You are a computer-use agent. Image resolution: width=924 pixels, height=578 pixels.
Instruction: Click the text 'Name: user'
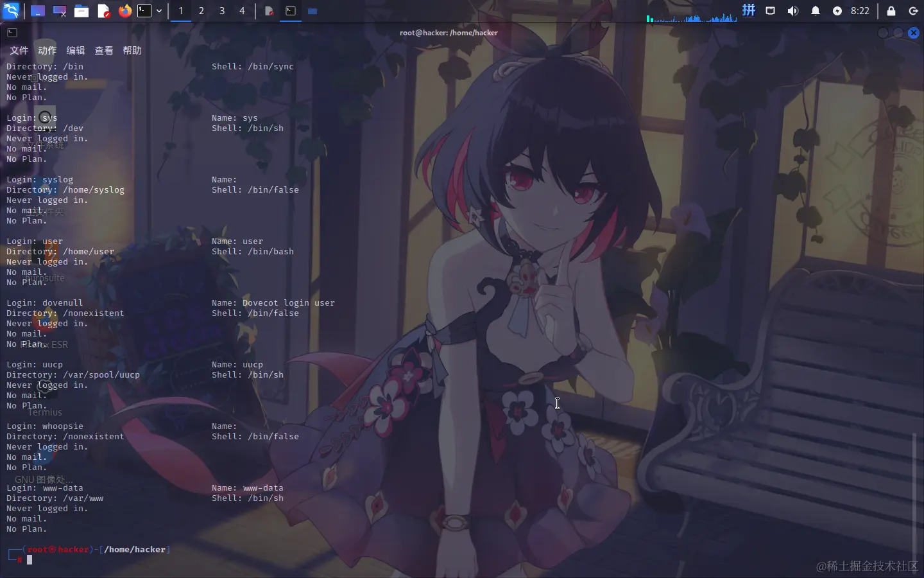237,241
